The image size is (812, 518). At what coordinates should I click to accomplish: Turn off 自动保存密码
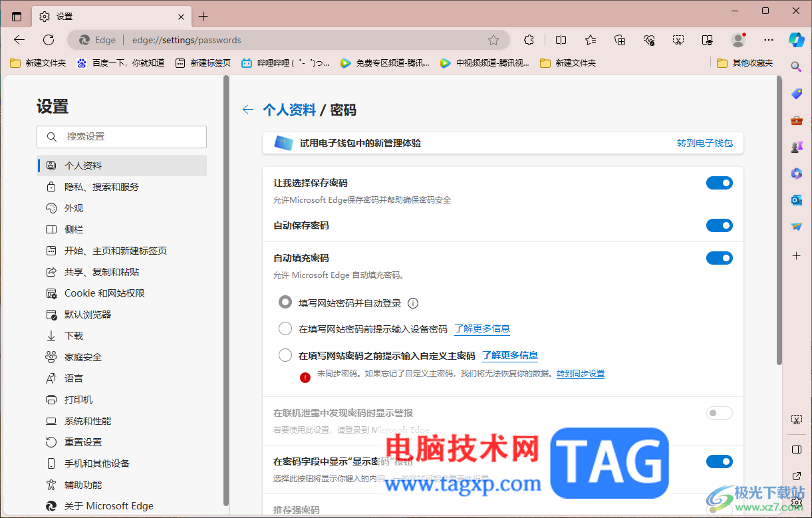click(719, 225)
